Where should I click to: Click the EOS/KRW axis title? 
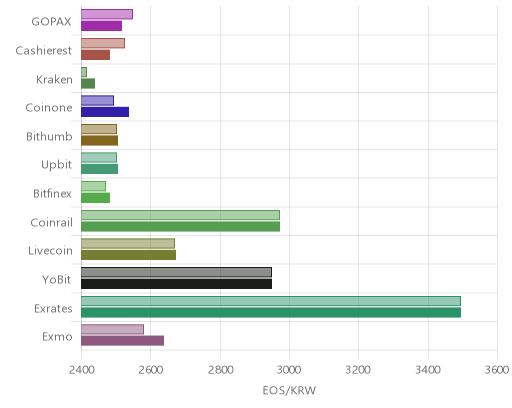tap(289, 390)
